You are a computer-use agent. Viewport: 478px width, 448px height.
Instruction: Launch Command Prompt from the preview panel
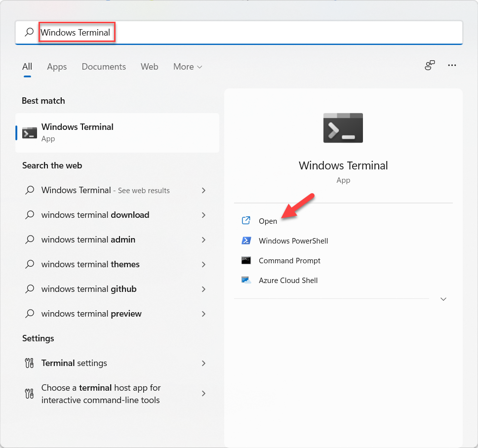[289, 261]
